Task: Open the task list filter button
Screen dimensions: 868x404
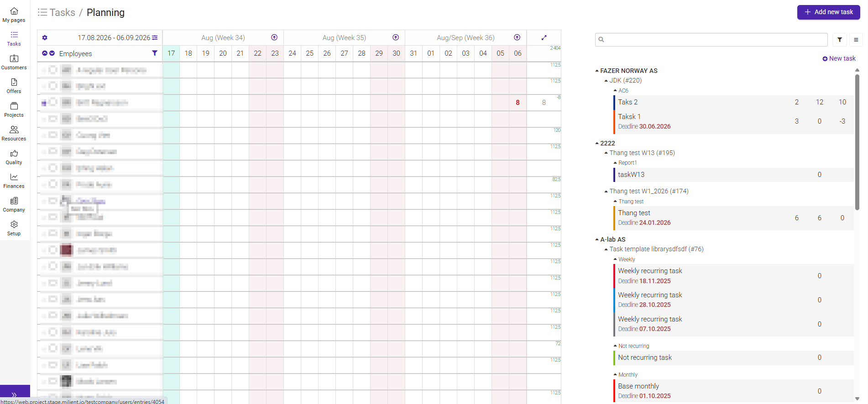Action: coord(840,40)
